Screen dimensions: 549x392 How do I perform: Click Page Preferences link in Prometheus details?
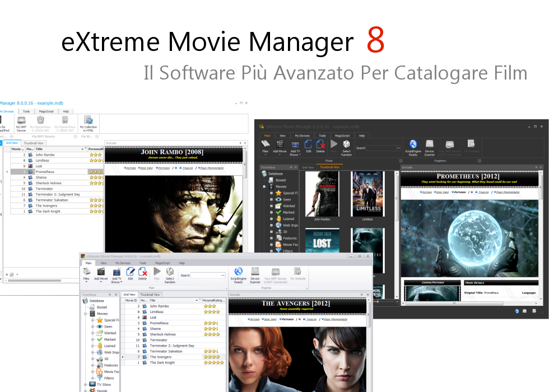coord(506,192)
